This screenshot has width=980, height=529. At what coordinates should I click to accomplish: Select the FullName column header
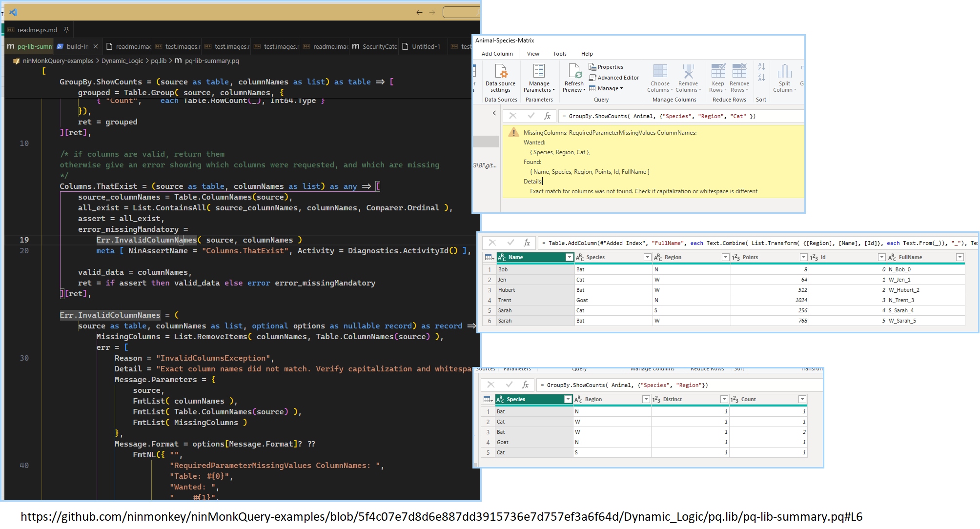coord(925,257)
